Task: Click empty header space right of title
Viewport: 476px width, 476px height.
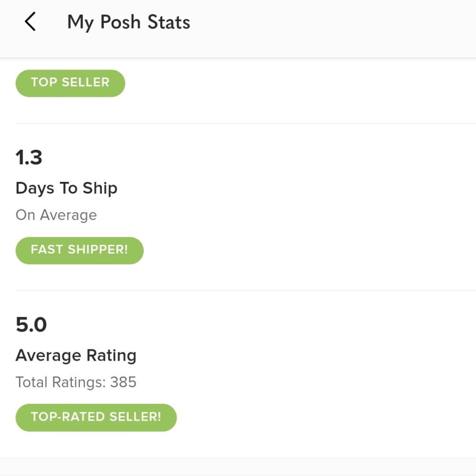Action: [333, 22]
